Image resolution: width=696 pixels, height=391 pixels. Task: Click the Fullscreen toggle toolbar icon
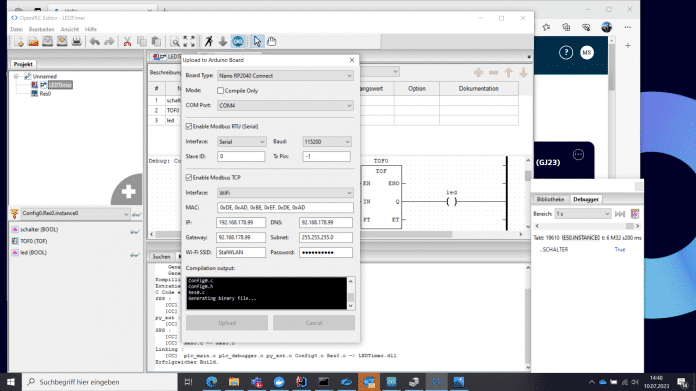pos(189,42)
